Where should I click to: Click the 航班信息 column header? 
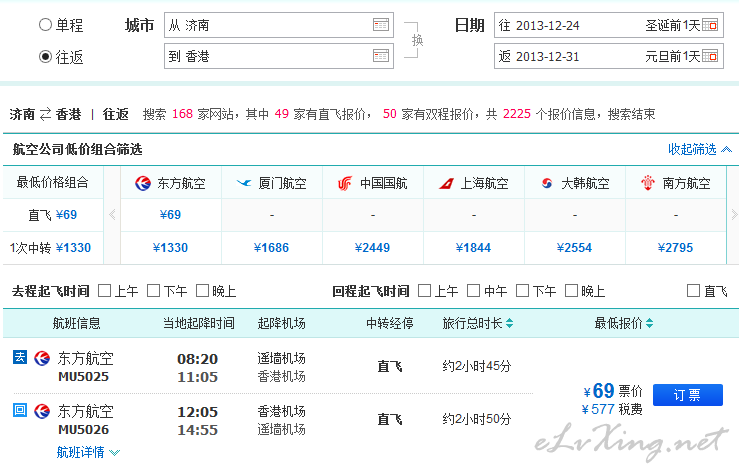(x=76, y=323)
